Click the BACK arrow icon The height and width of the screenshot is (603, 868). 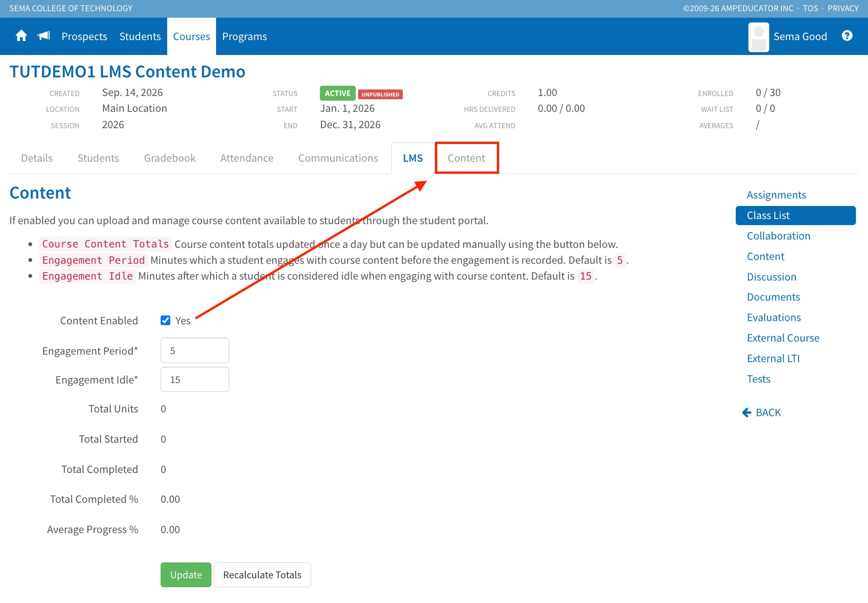coord(746,412)
